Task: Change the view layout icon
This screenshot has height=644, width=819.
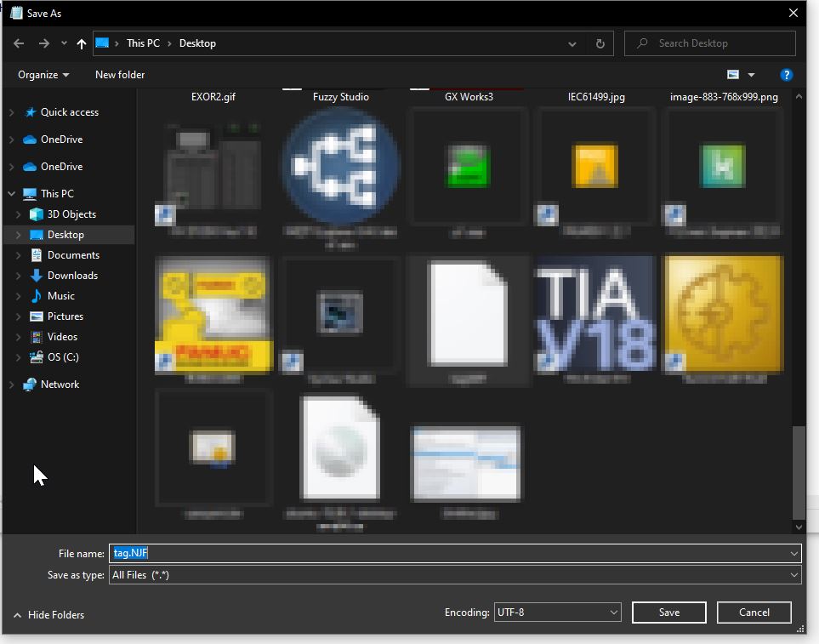Action: click(733, 75)
